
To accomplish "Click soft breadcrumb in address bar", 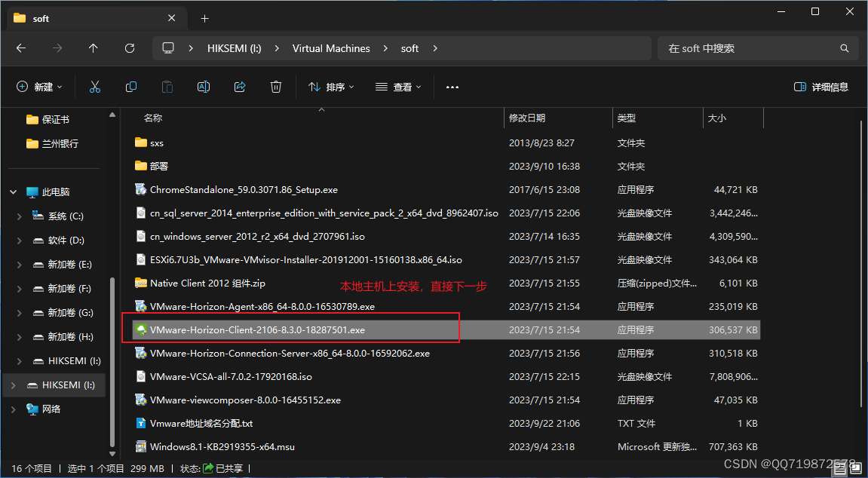I will point(409,48).
